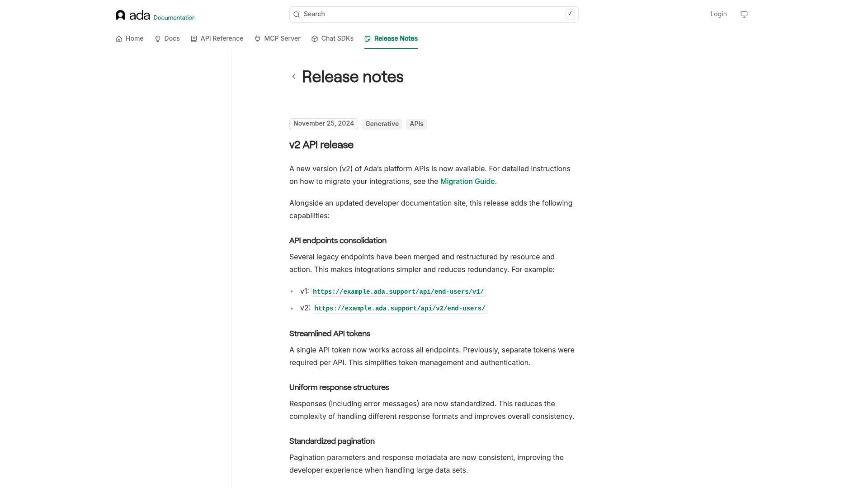The image size is (868, 488).
Task: Click the v1 end-users URL code
Action: click(x=398, y=292)
